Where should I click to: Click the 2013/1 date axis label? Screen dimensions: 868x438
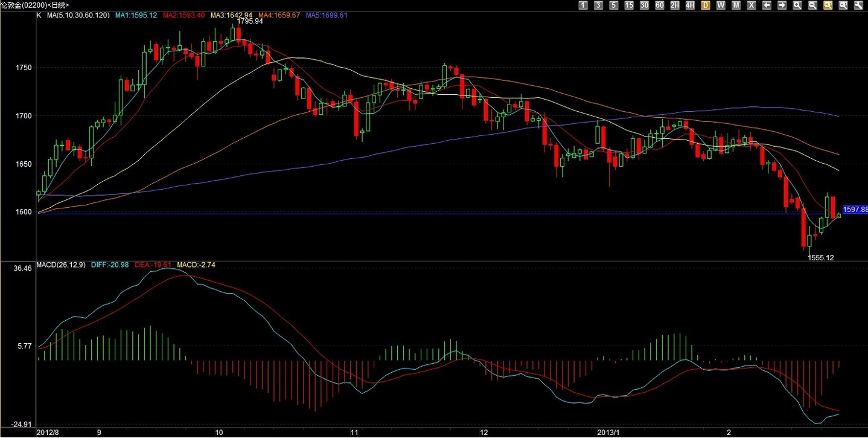coord(608,433)
